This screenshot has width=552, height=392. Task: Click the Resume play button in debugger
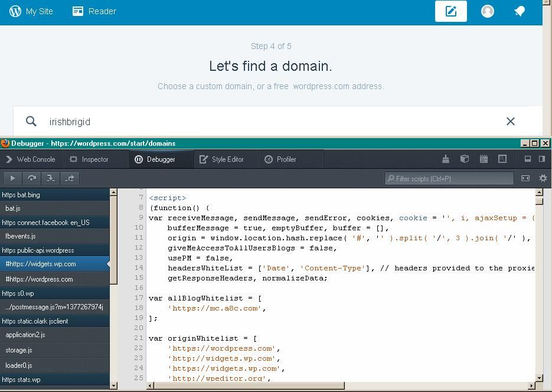[x=12, y=178]
